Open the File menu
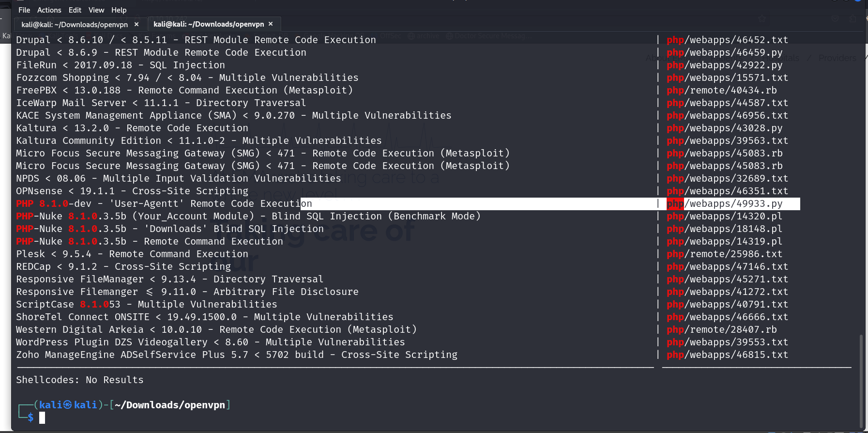868x433 pixels. (24, 10)
